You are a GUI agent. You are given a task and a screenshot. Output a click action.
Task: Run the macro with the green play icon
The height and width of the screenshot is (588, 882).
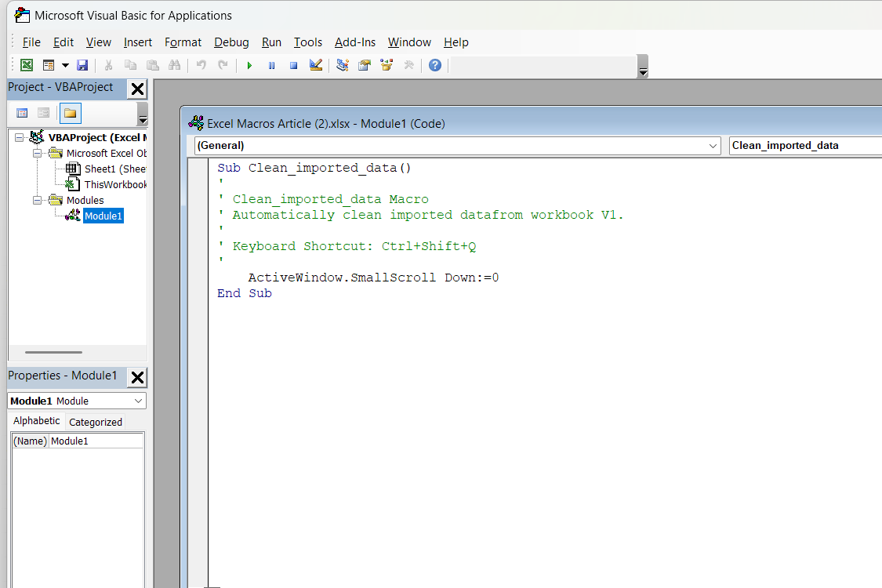click(x=249, y=66)
